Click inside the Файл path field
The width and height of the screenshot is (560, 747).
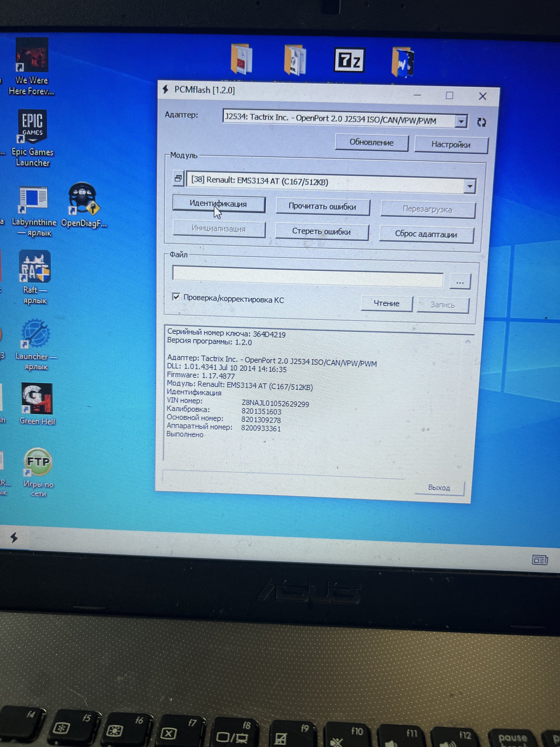(x=307, y=276)
